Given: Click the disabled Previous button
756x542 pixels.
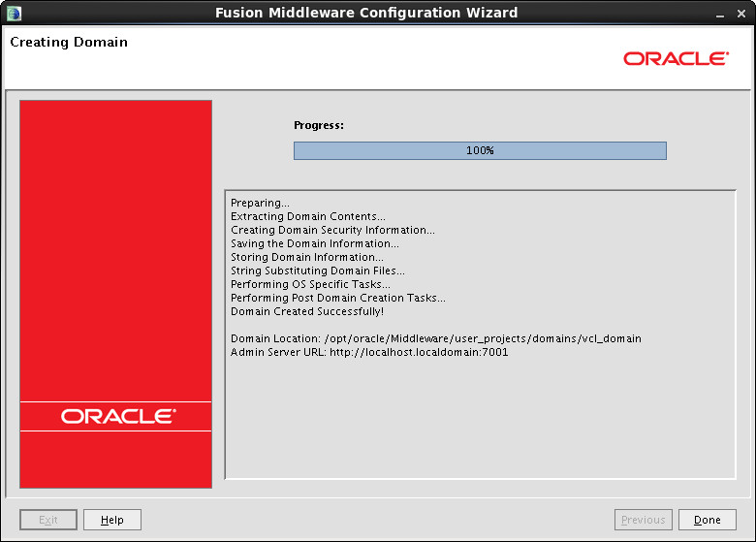Looking at the screenshot, I should point(644,520).
